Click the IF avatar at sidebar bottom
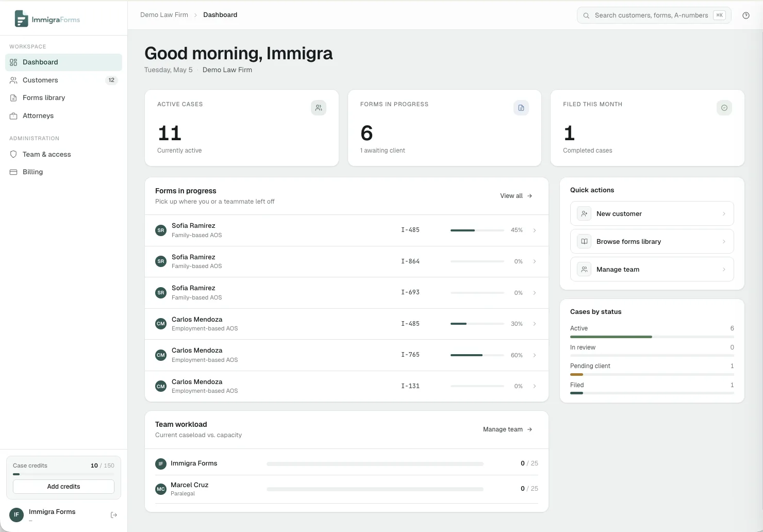 (x=16, y=514)
